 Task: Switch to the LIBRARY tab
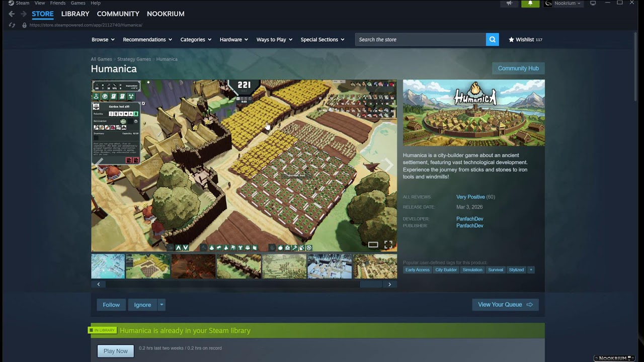75,14
